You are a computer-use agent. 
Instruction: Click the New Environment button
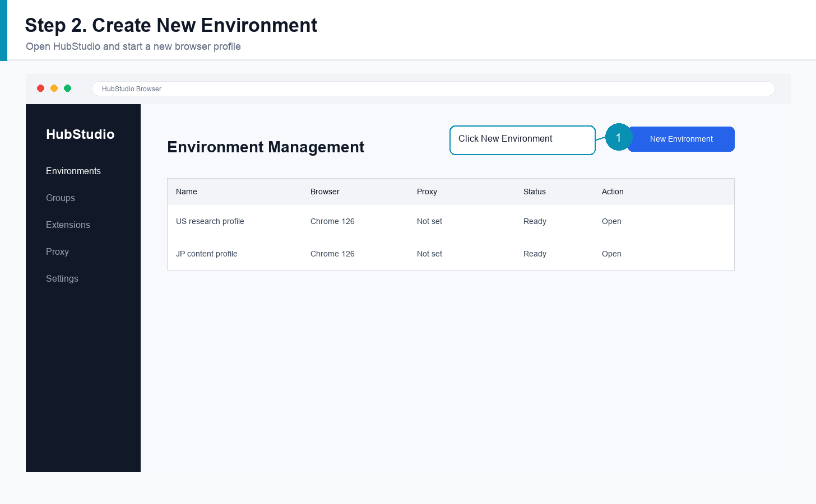coord(681,139)
